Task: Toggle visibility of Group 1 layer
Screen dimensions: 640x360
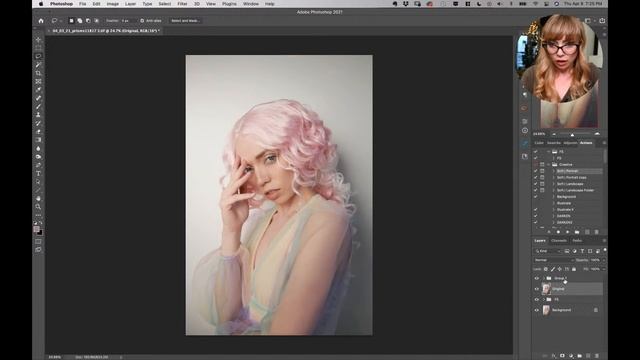Action: (537, 278)
